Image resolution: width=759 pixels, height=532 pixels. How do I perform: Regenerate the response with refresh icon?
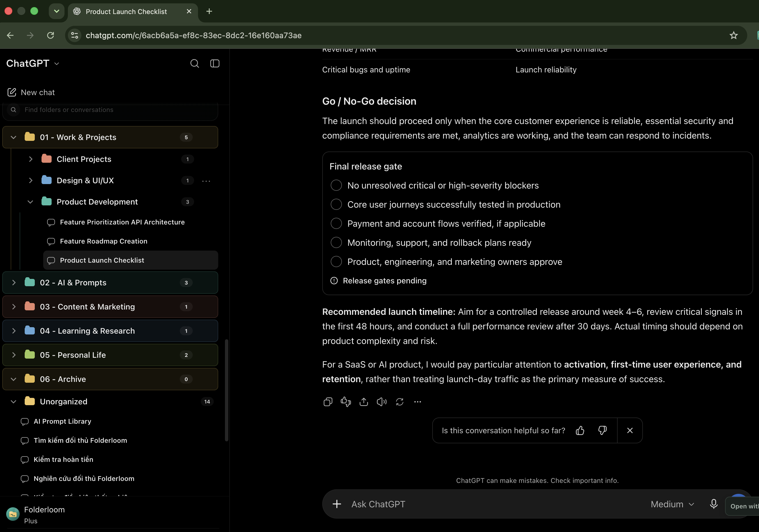(400, 402)
